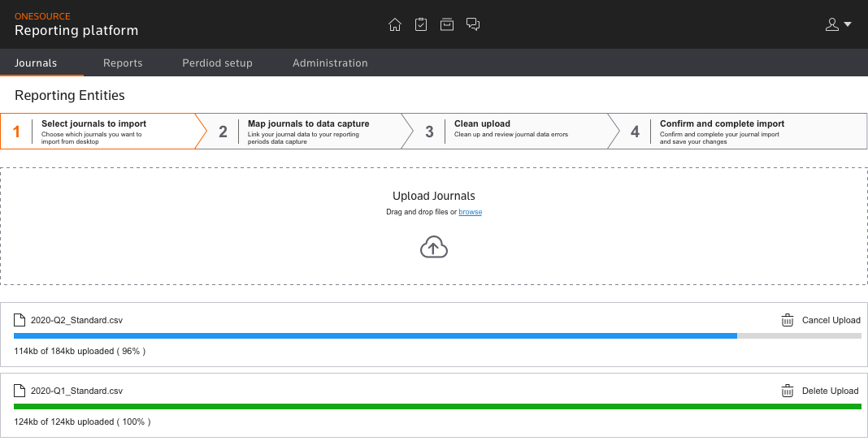Image resolution: width=868 pixels, height=441 pixels.
Task: Click trash icon for 2020-Q2_Standard.csv
Action: [788, 320]
